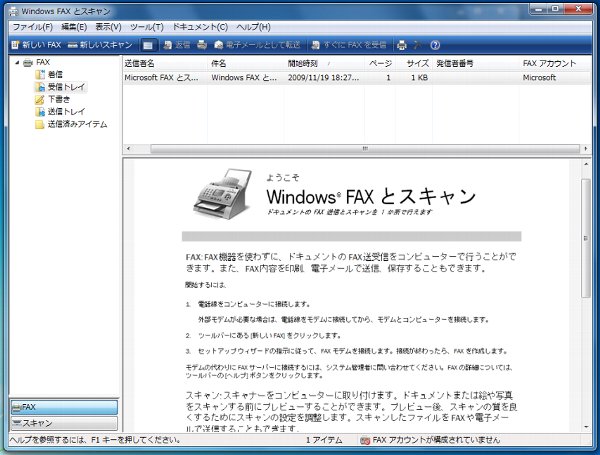Sort by the 発信者番号 column header
Image resolution: width=600 pixels, height=455 pixels.
tap(476, 63)
